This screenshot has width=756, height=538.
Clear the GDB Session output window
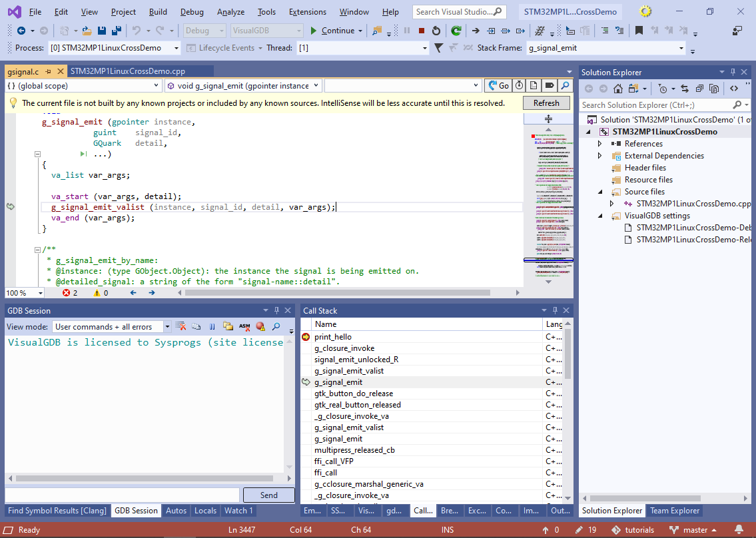[x=181, y=326]
